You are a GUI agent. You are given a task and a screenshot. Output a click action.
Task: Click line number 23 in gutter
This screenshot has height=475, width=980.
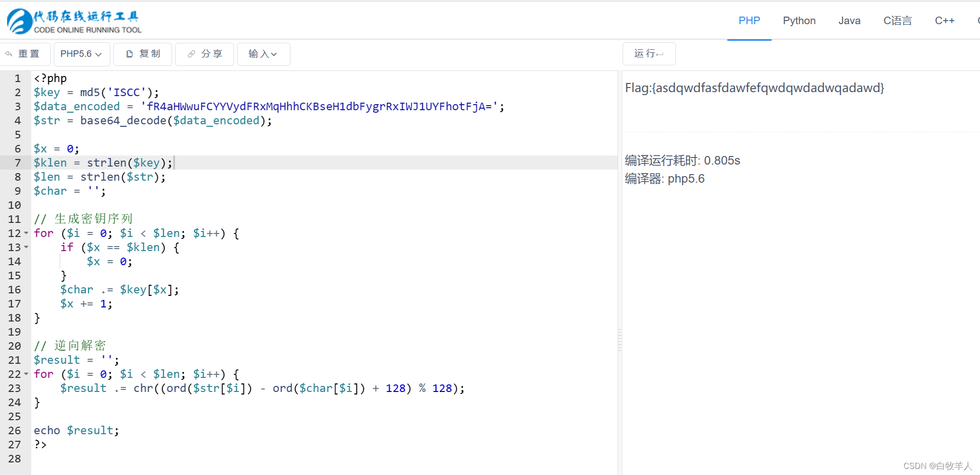15,388
